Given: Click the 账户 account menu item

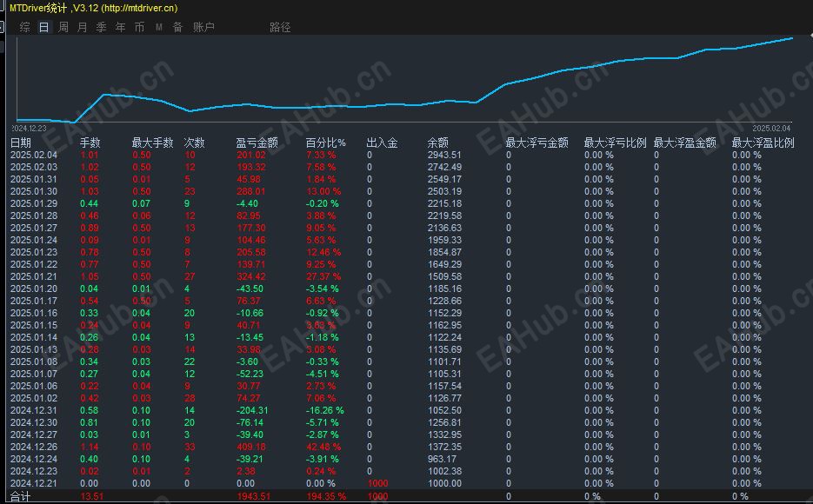Looking at the screenshot, I should [201, 27].
